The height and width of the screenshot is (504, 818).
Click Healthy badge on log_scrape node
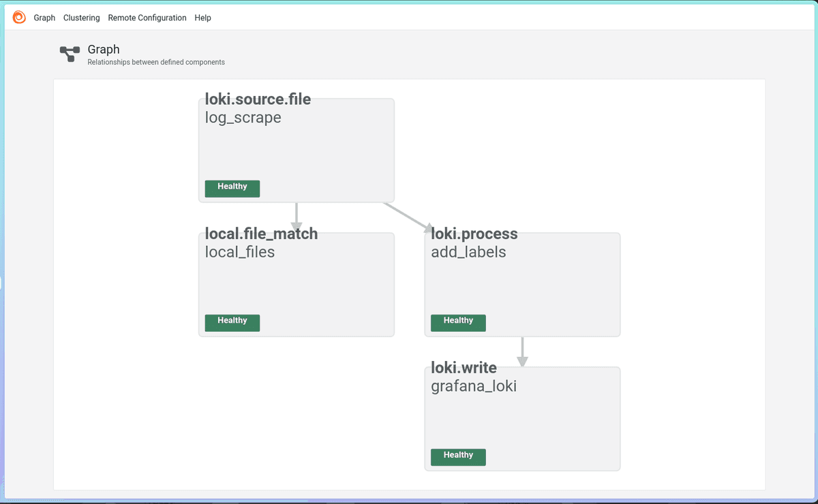tap(232, 189)
